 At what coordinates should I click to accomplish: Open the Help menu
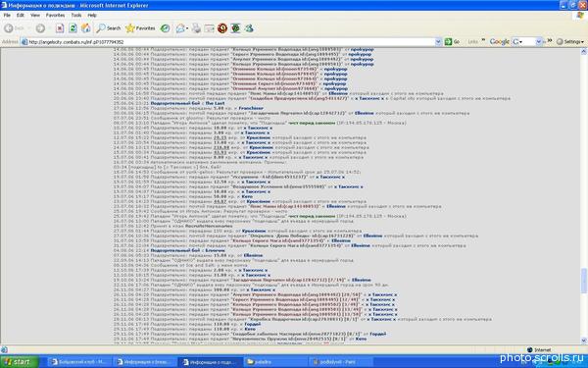tap(92, 15)
